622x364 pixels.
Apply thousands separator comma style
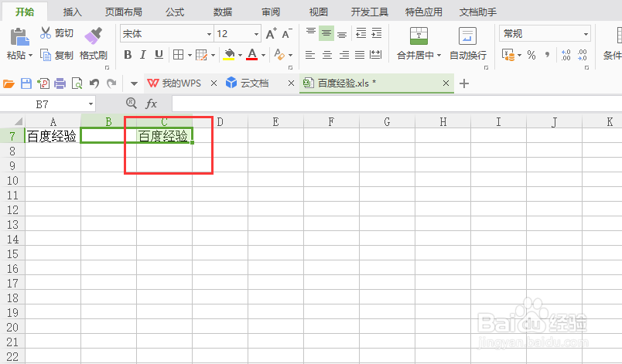click(548, 55)
